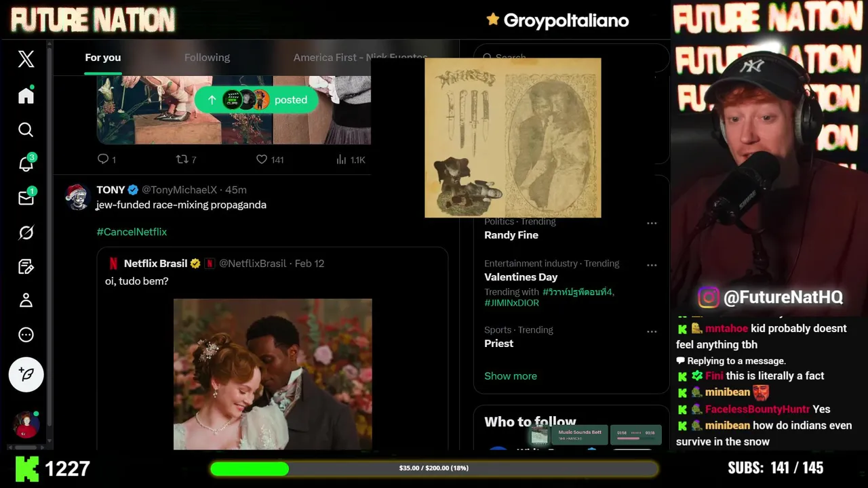868x488 pixels.
Task: Click the Who to follow heading
Action: (x=530, y=422)
